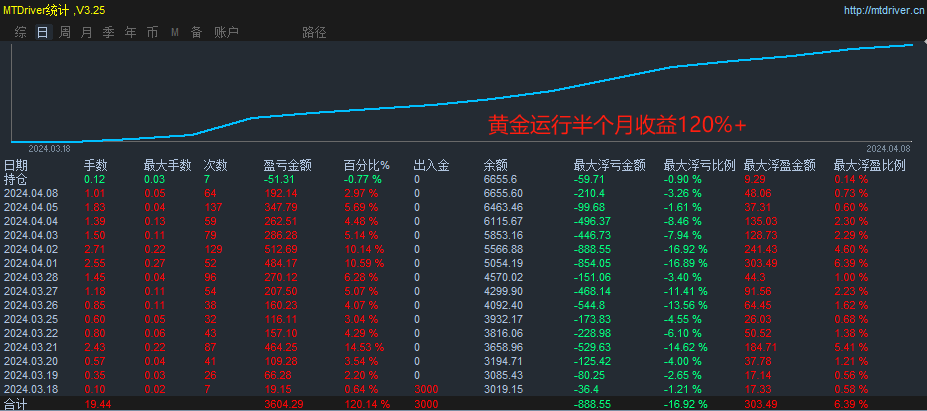Screen dimensions: 927x411
Task: Click floating loss value -496.37
Action: 591,221
